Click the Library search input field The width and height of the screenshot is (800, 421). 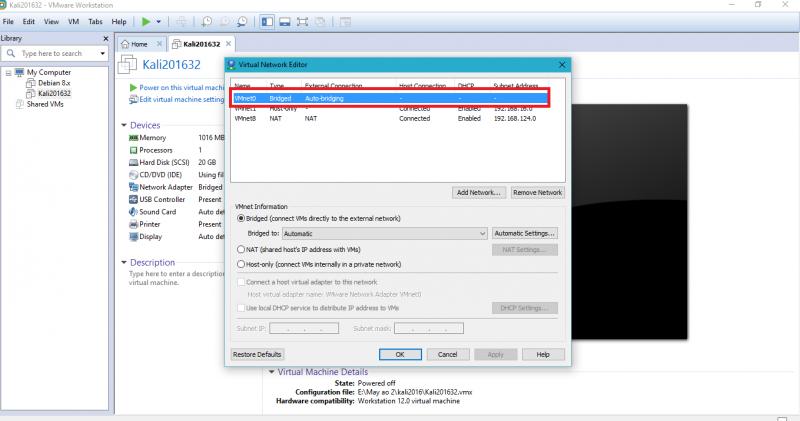tap(57, 53)
